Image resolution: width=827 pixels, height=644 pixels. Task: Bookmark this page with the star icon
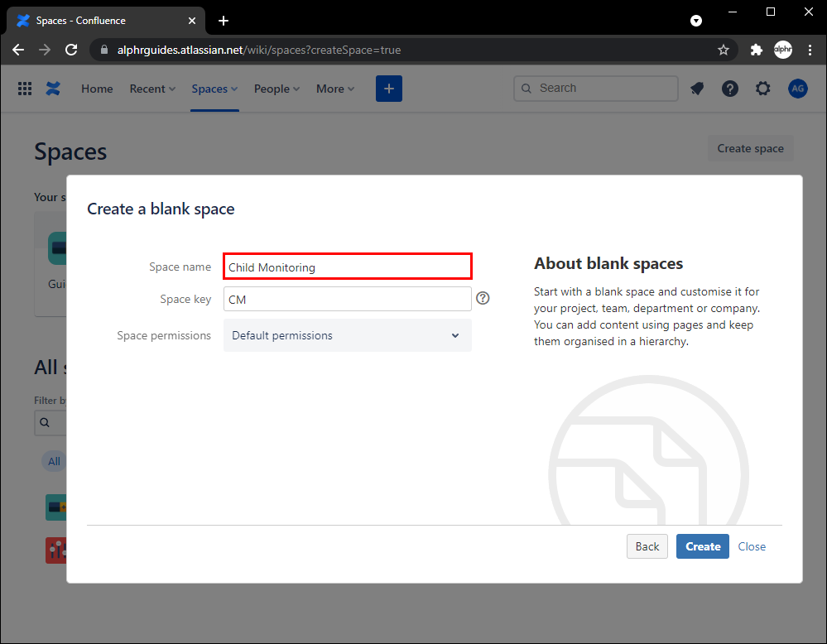point(724,50)
